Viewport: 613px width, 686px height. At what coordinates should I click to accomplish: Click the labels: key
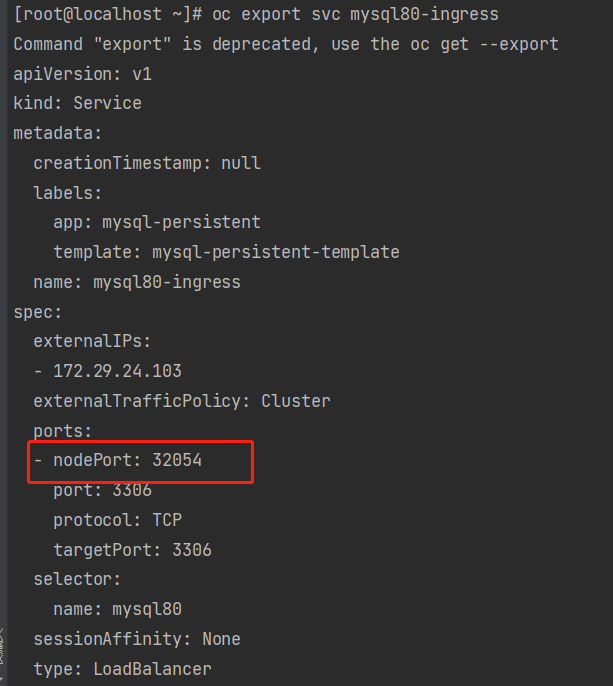tap(67, 193)
